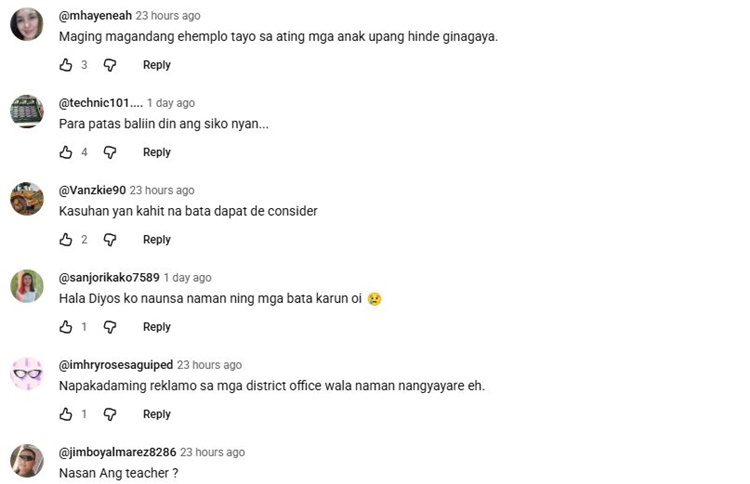Dislike the comment about baliin ang siko
The width and height of the screenshot is (750, 484).
click(110, 153)
